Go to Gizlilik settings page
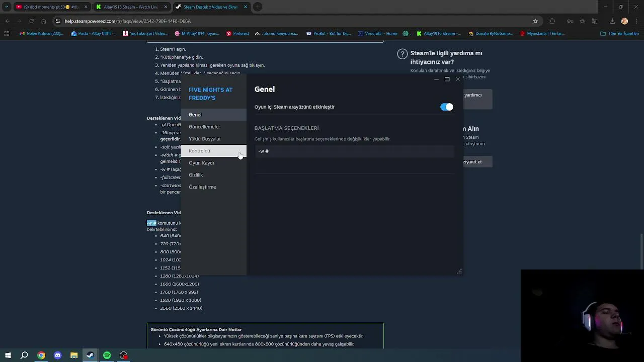Image resolution: width=644 pixels, height=362 pixels. tap(213, 175)
